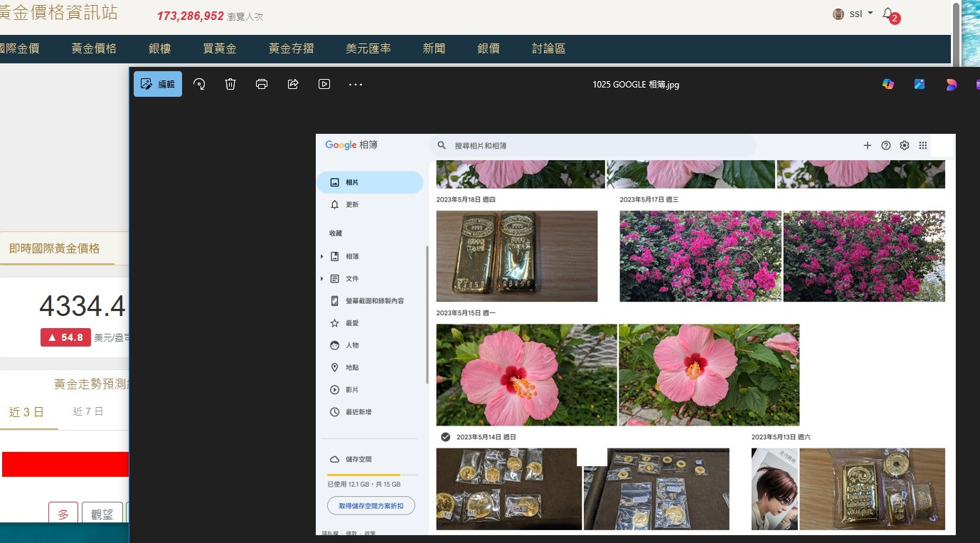This screenshot has width=980, height=543.
Task: Open the gold bars photo from May 18
Action: point(516,256)
